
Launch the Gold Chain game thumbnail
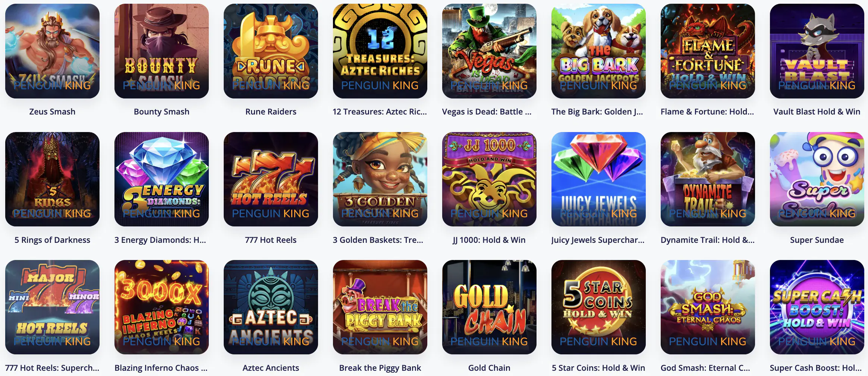pyautogui.click(x=489, y=307)
